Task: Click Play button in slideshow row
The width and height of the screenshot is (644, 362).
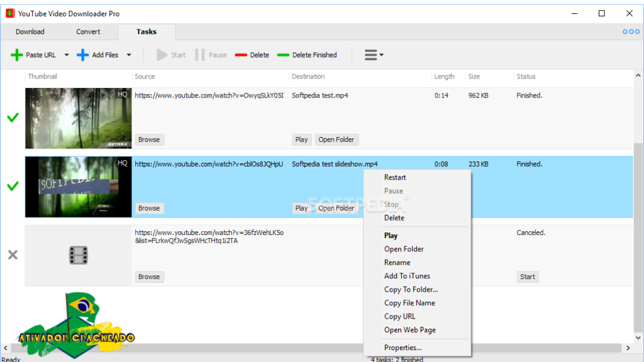Action: coord(301,208)
